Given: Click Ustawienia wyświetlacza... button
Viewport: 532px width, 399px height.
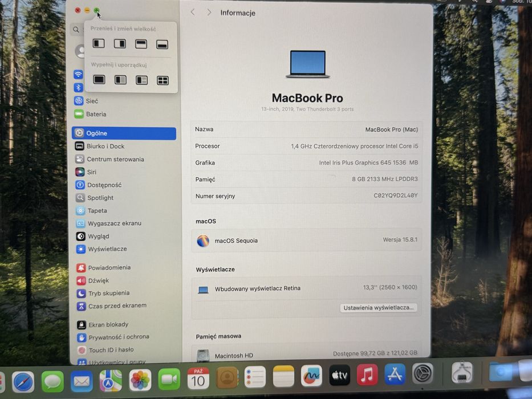Looking at the screenshot, I should [x=378, y=308].
